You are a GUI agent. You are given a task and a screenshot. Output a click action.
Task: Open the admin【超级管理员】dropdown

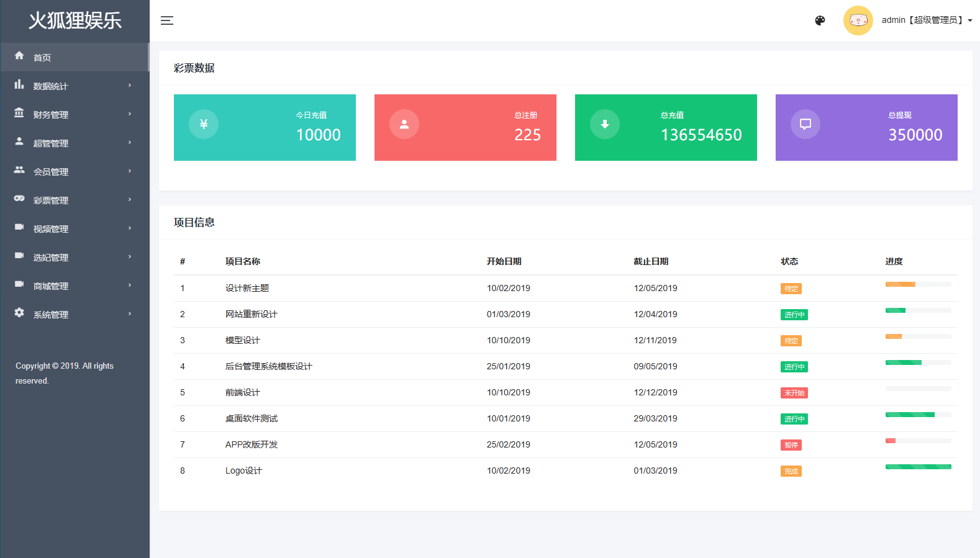click(927, 20)
